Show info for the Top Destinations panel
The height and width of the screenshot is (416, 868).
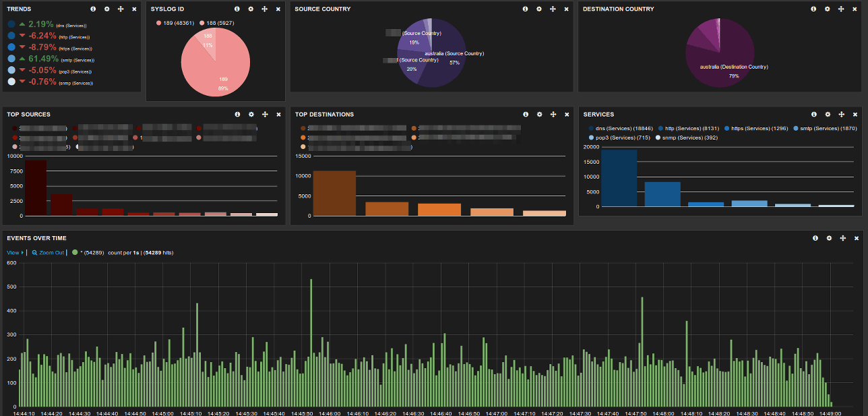[x=525, y=115]
